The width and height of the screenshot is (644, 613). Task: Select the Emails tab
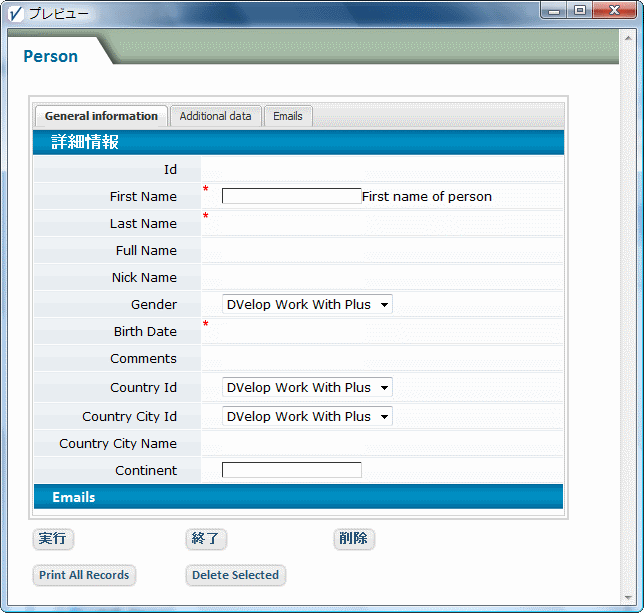[288, 116]
